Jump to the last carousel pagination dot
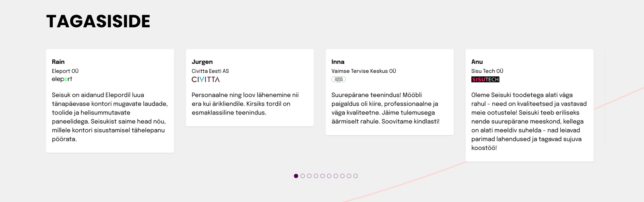 click(x=355, y=176)
